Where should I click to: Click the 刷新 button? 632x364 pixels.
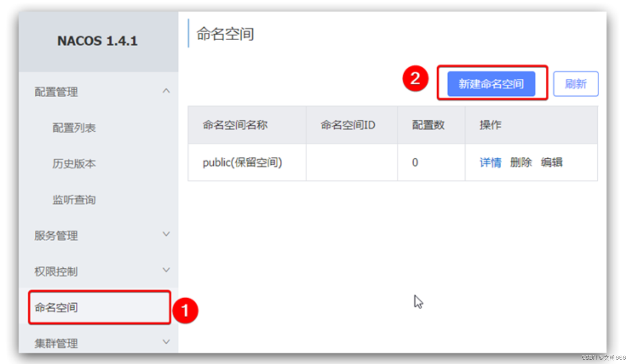tap(576, 84)
